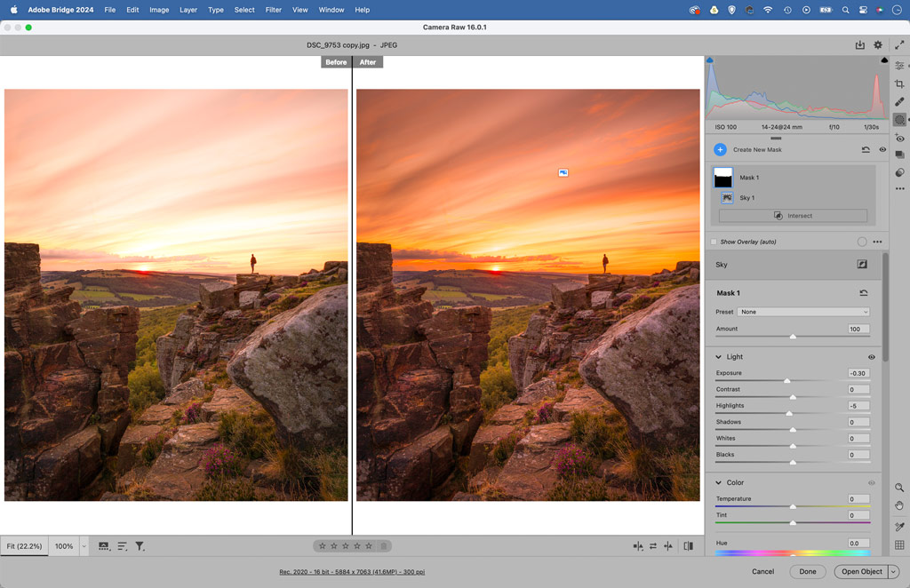Image resolution: width=910 pixels, height=588 pixels.
Task: Click the Intersect mask button
Action: [x=793, y=216]
